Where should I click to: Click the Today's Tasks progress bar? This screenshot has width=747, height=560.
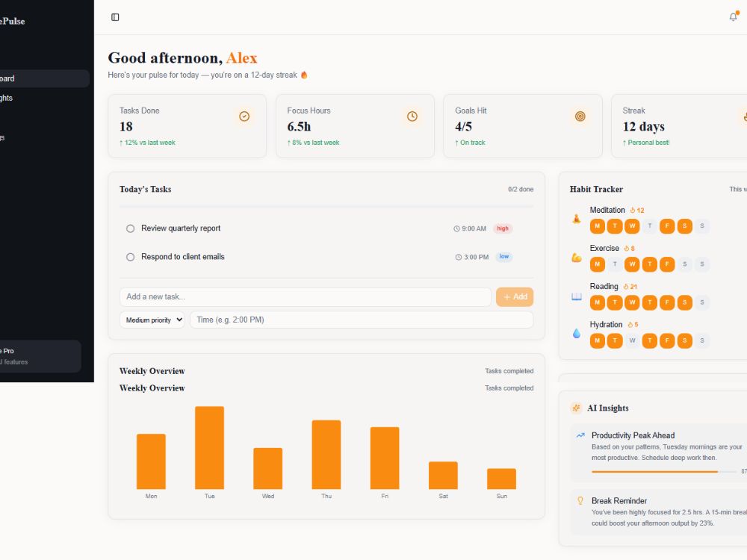pos(326,207)
